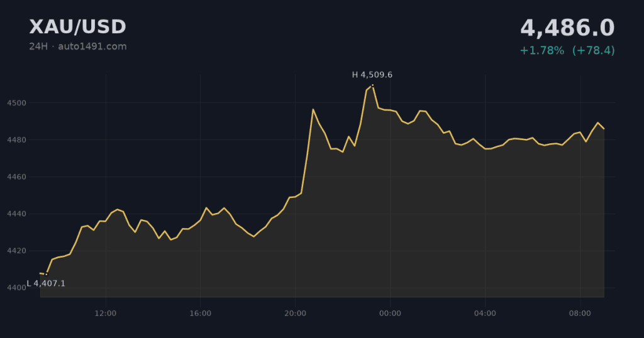Open the auto1491.com source link
The width and height of the screenshot is (644, 338).
tap(92, 46)
